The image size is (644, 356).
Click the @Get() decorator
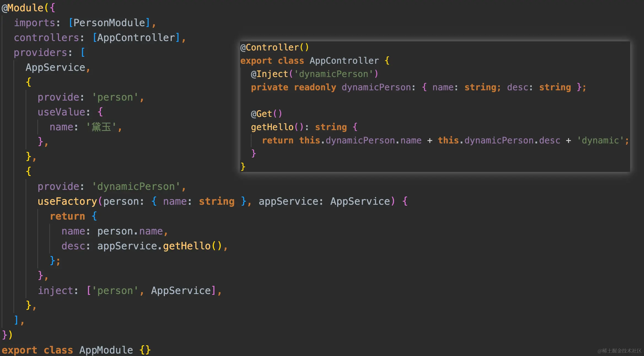[266, 114]
